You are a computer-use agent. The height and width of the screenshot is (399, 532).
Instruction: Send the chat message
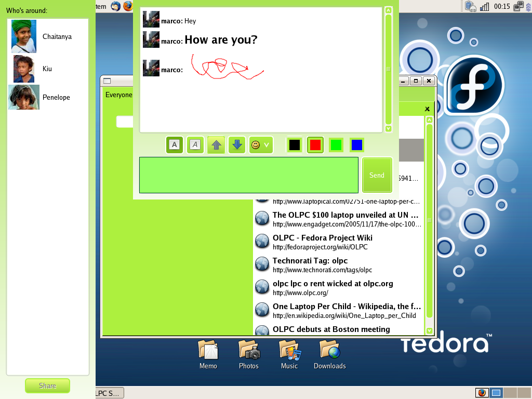pos(377,175)
